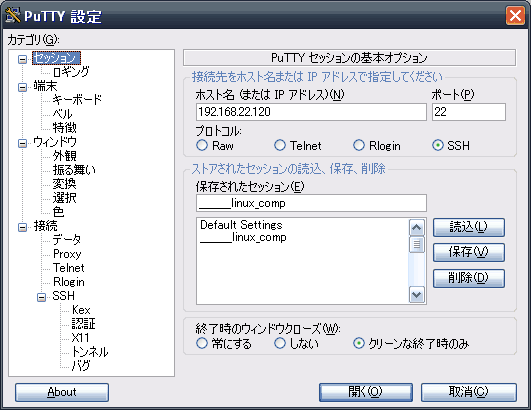Click the 読込(L) load button

click(x=469, y=227)
